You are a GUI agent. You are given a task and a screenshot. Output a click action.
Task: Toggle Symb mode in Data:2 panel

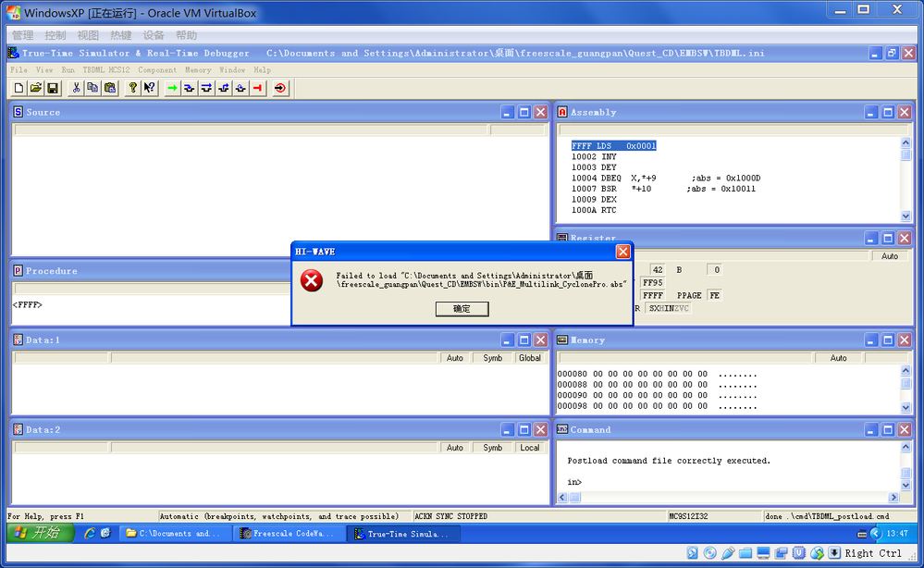(x=493, y=448)
